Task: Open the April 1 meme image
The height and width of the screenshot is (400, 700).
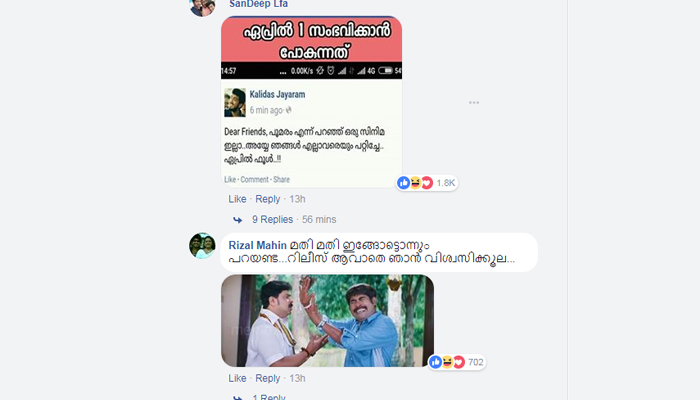Action: (311, 101)
